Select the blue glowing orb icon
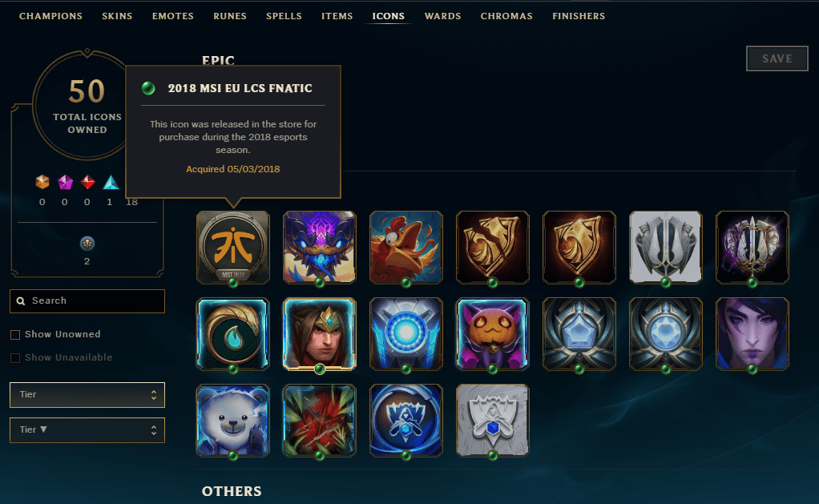 (405, 334)
